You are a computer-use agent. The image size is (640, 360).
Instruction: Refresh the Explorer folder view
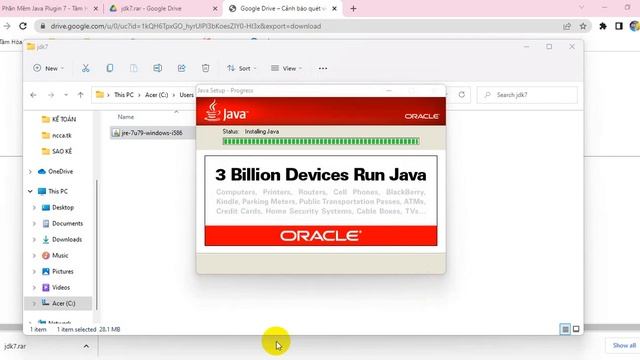(462, 95)
